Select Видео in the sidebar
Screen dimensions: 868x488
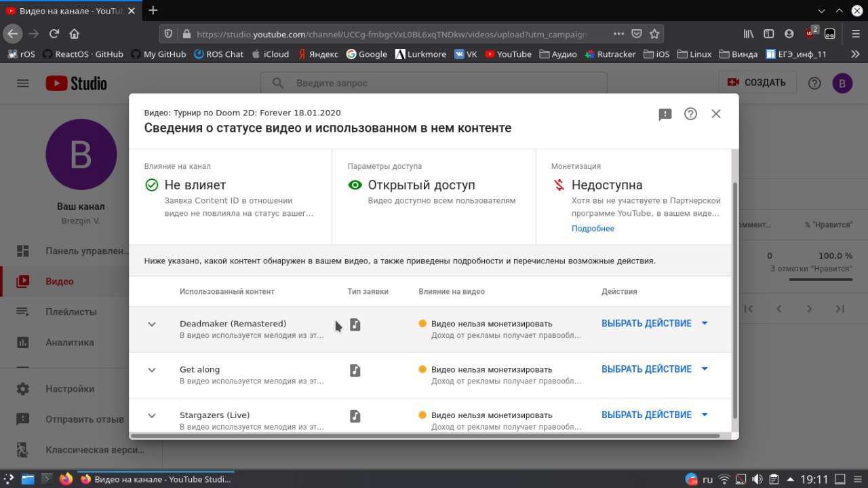click(64, 281)
